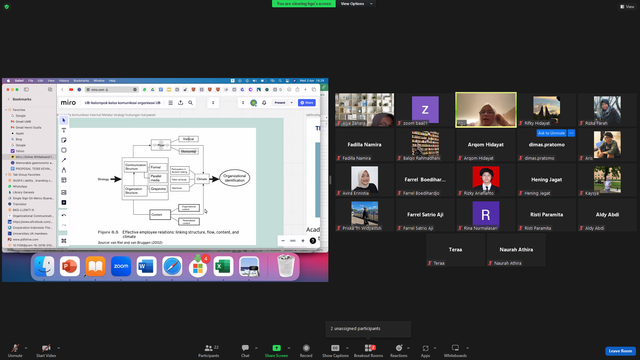Click the green Share Screen icon

(276, 348)
